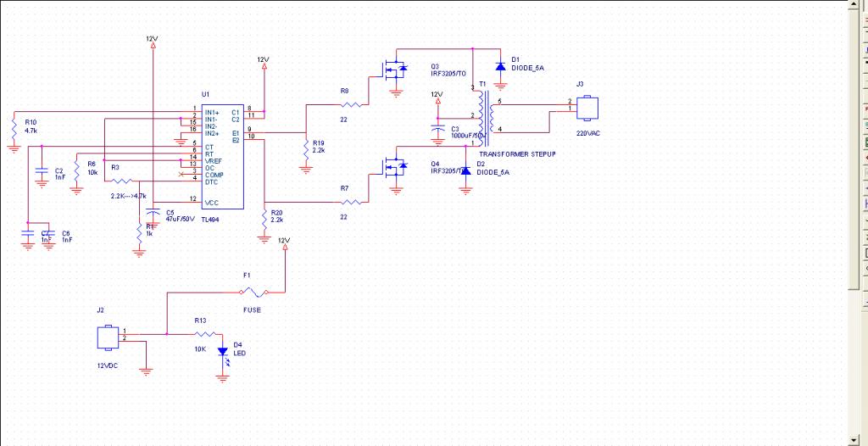868x446 pixels.
Task: Select the F1 fuse symbol
Action: [254, 292]
